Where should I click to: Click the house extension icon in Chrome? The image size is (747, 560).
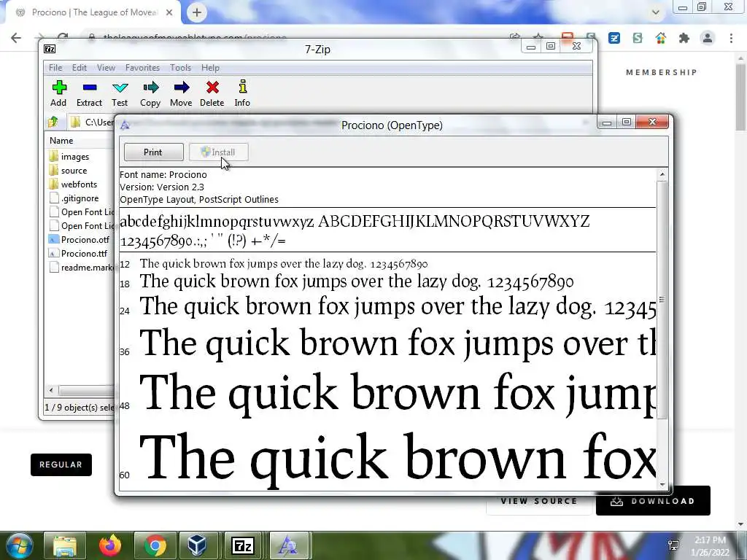click(x=661, y=38)
